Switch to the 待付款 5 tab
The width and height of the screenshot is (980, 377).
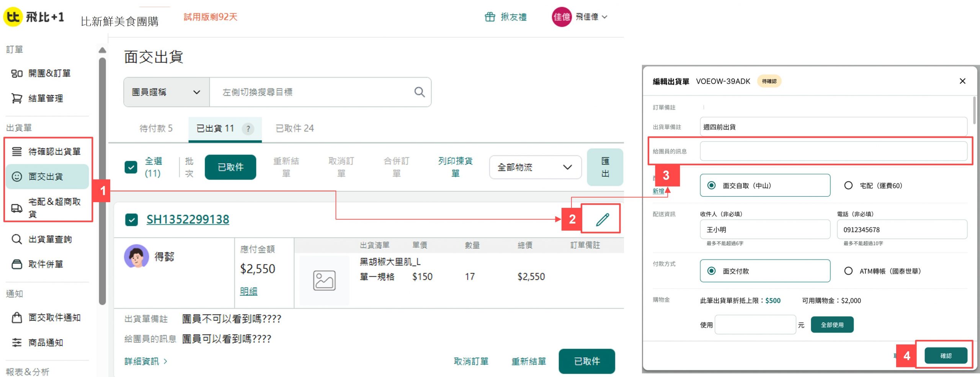[156, 129]
